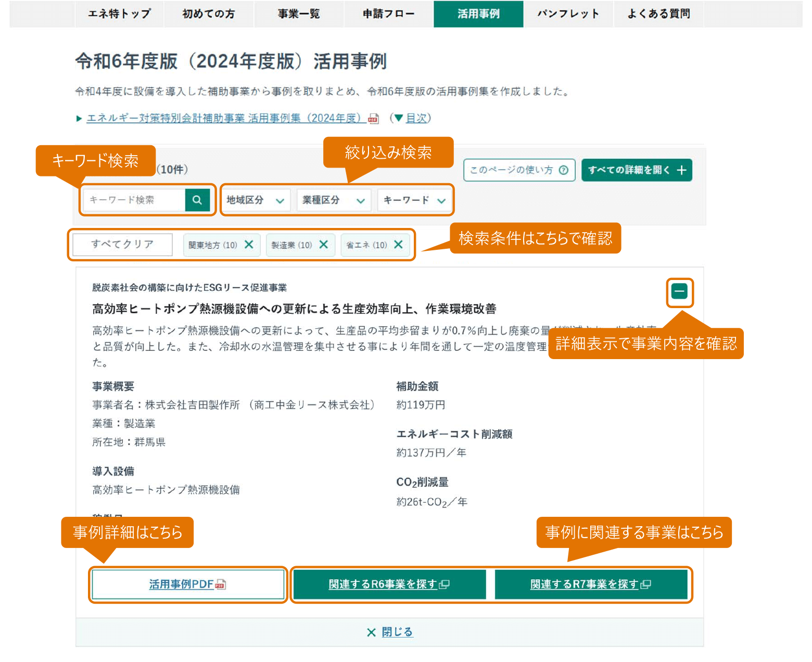Click the 事業者名 株式会社吉田製作所 line

pos(234,405)
